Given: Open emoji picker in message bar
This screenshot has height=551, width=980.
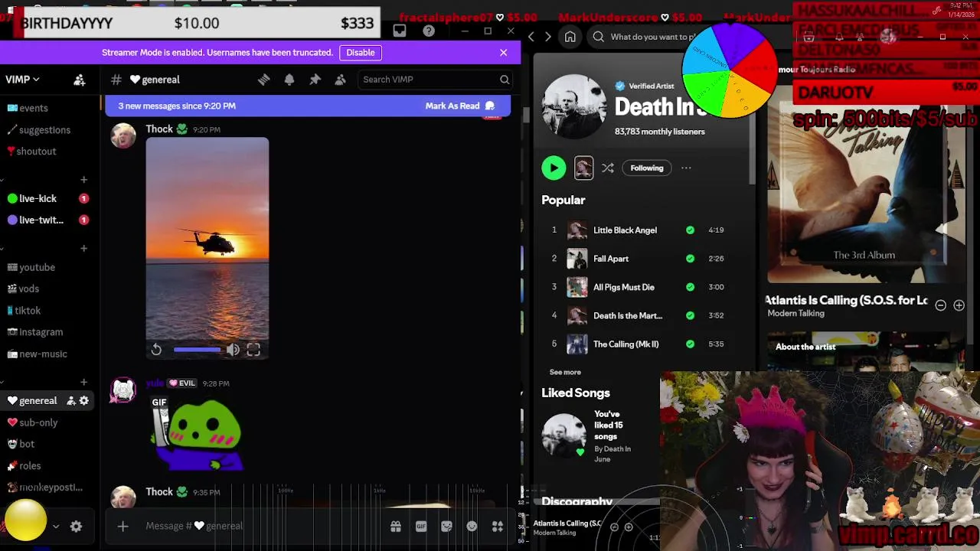Looking at the screenshot, I should (x=472, y=527).
